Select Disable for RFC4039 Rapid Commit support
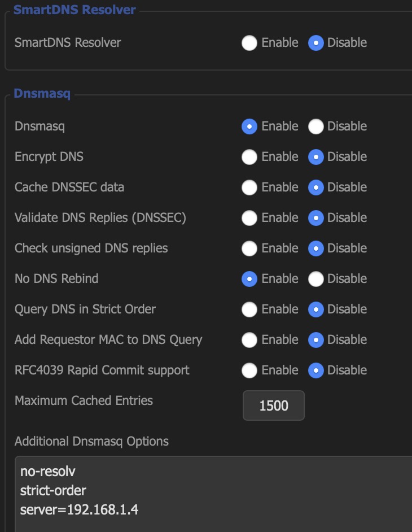Screen dimensions: 412x532 tap(315, 371)
